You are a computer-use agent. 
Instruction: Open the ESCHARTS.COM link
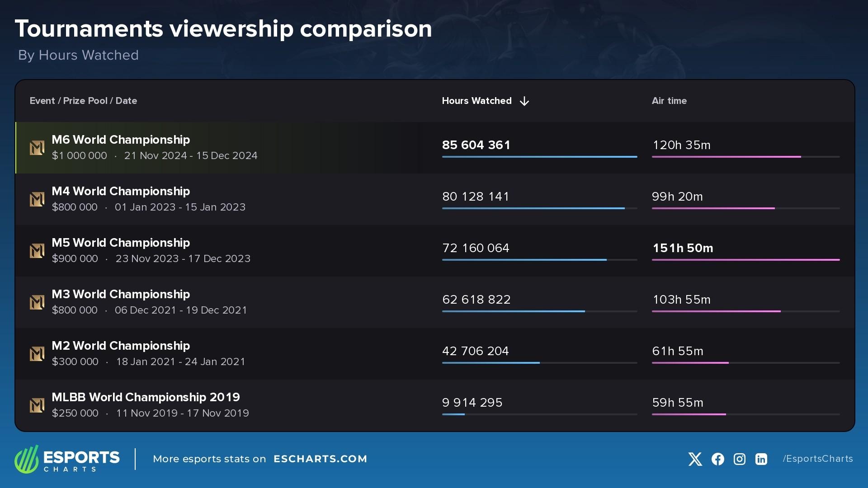coord(320,459)
